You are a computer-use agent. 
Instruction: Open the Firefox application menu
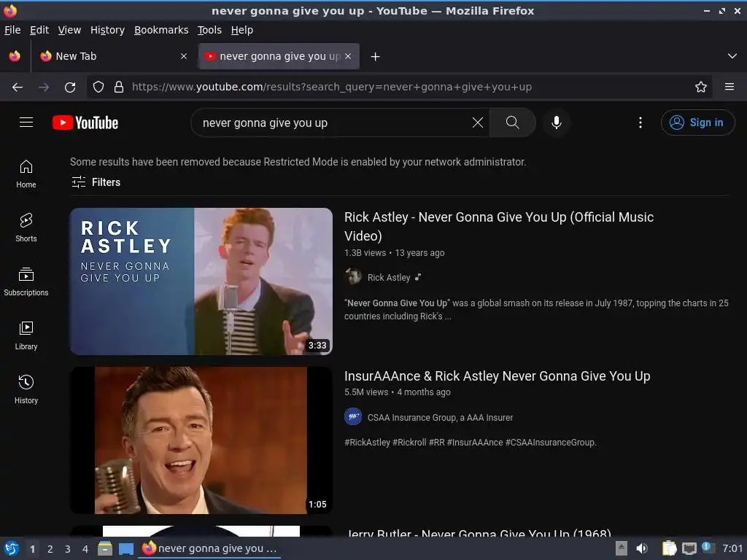coord(729,87)
